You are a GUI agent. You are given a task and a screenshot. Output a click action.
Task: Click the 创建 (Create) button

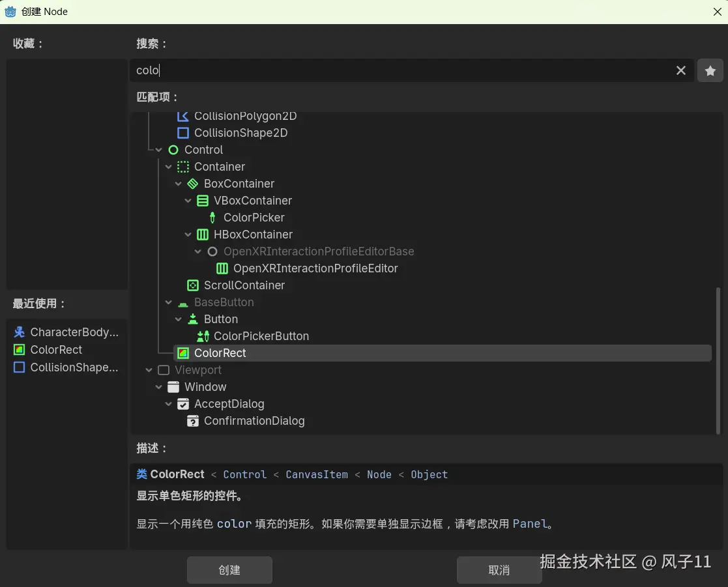click(x=229, y=570)
